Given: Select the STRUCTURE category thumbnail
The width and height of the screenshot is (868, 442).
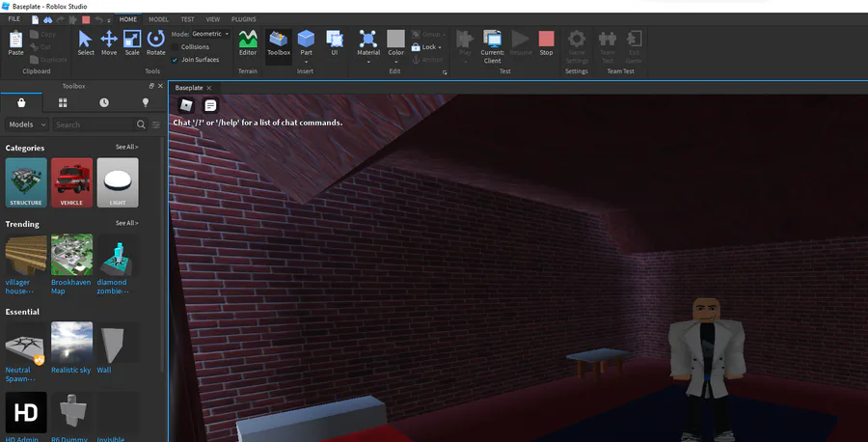Looking at the screenshot, I should [x=26, y=182].
